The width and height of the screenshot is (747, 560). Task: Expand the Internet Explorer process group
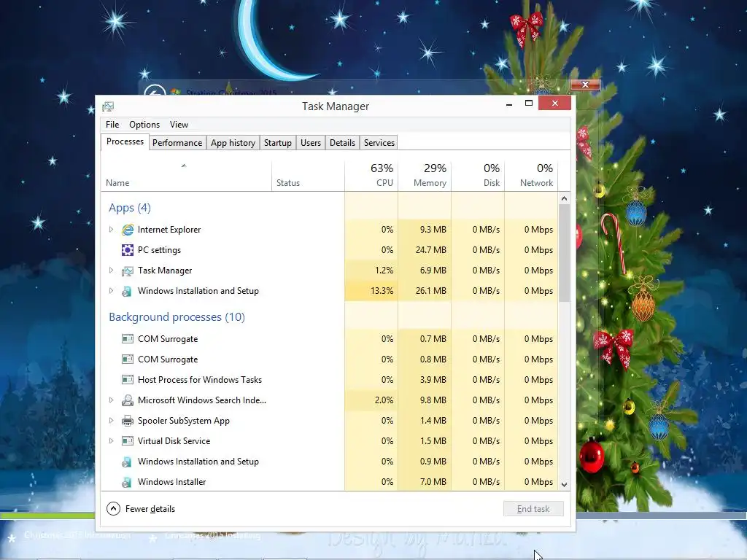(111, 230)
